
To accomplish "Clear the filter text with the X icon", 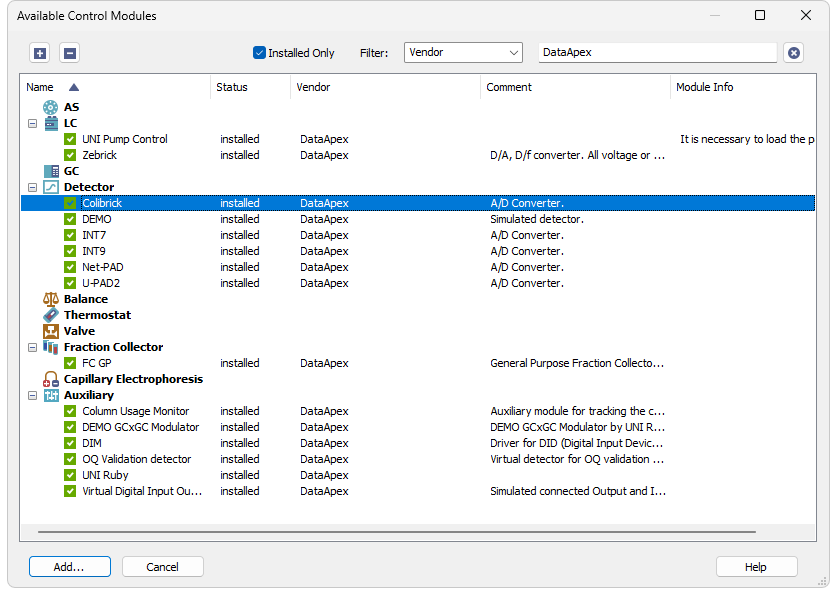I will click(794, 53).
